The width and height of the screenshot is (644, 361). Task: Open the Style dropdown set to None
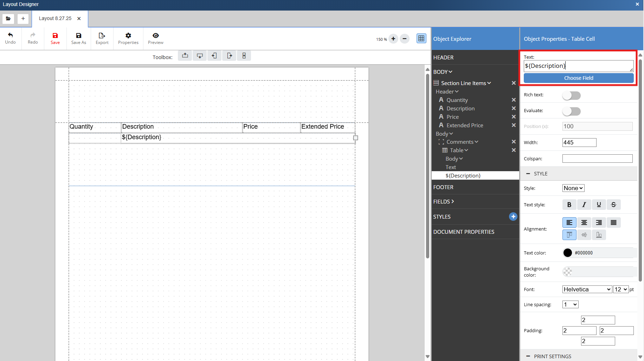(x=573, y=188)
